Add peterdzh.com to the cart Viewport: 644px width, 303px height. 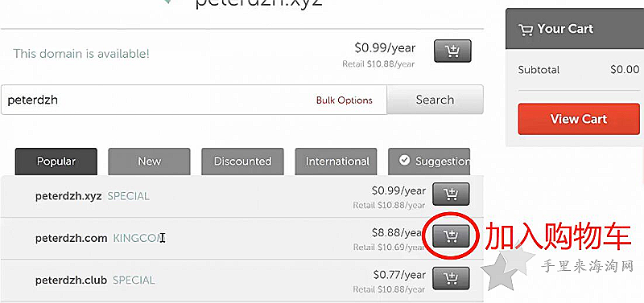[451, 236]
